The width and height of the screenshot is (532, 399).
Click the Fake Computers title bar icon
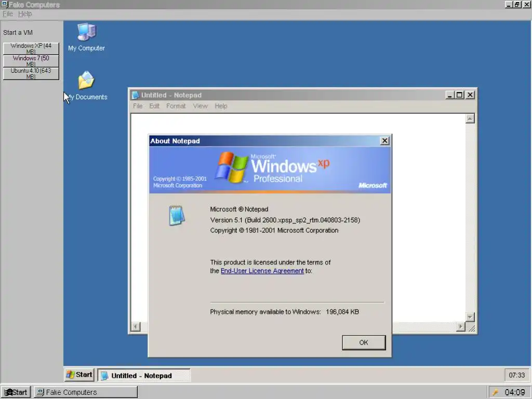click(x=4, y=4)
